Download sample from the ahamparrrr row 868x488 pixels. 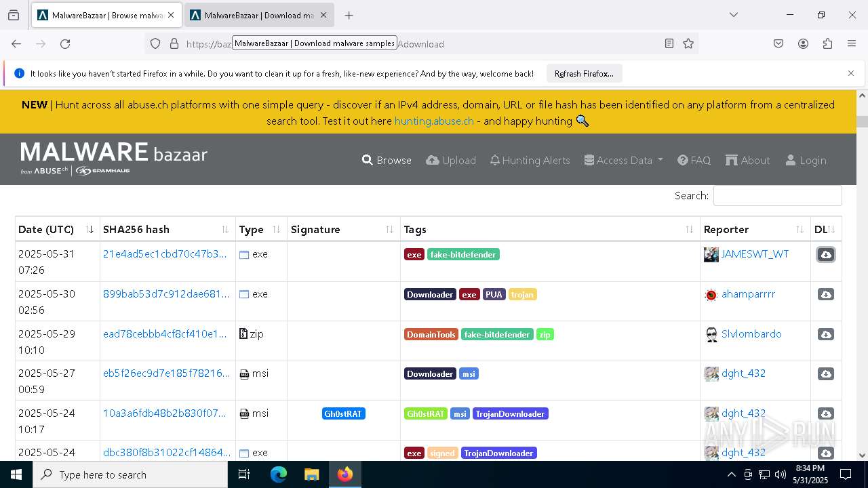(825, 294)
